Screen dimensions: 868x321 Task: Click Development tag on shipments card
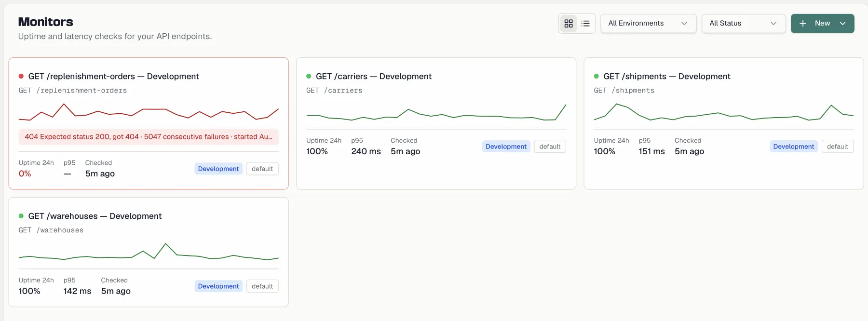pos(794,147)
